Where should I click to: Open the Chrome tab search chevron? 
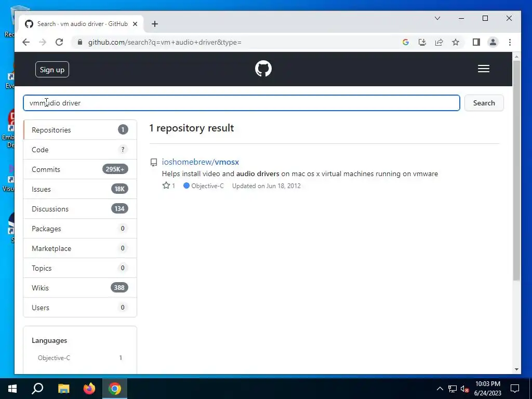437,18
